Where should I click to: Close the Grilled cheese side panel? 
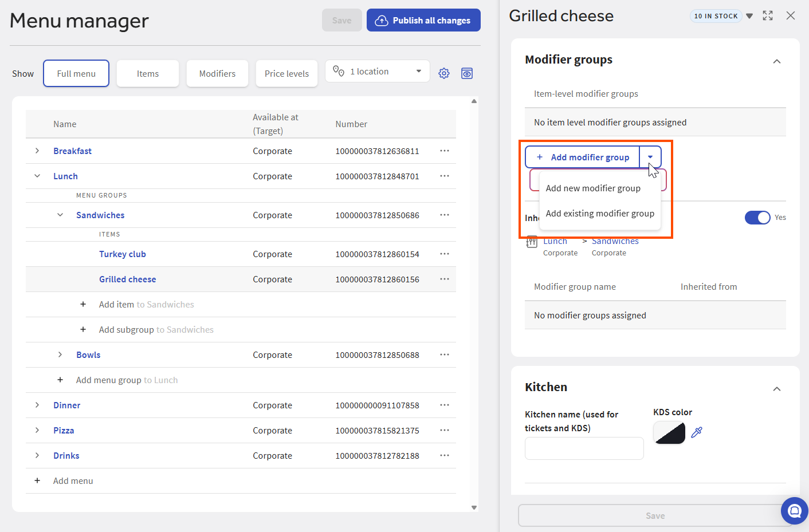[791, 16]
